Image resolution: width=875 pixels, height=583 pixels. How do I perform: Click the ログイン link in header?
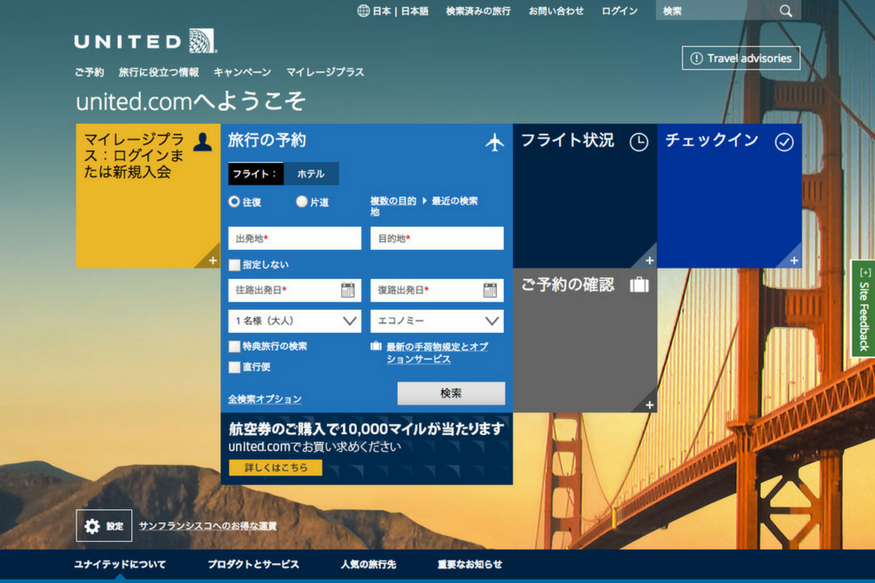(x=619, y=11)
